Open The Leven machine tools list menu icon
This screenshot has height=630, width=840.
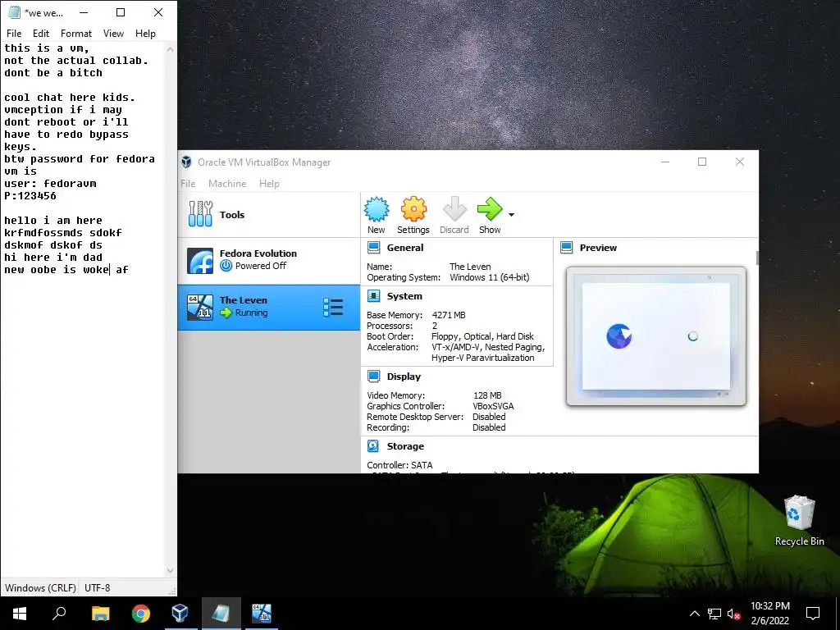click(x=333, y=308)
